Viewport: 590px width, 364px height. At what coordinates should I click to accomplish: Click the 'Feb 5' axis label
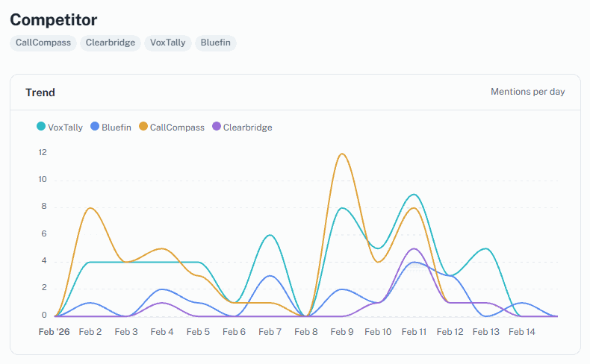click(x=198, y=332)
